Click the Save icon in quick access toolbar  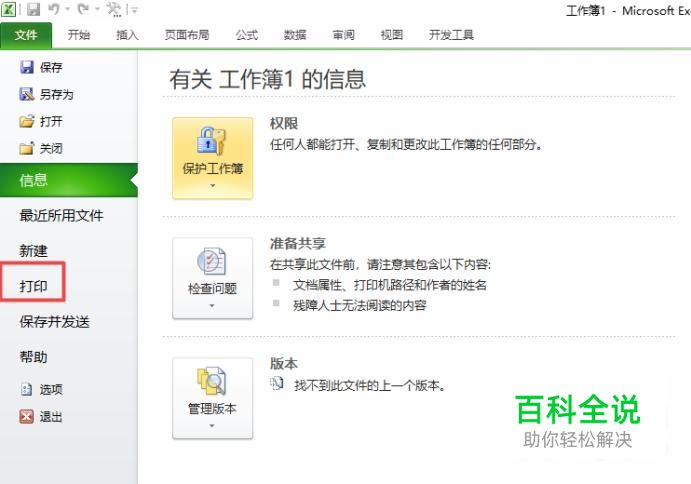coord(33,9)
